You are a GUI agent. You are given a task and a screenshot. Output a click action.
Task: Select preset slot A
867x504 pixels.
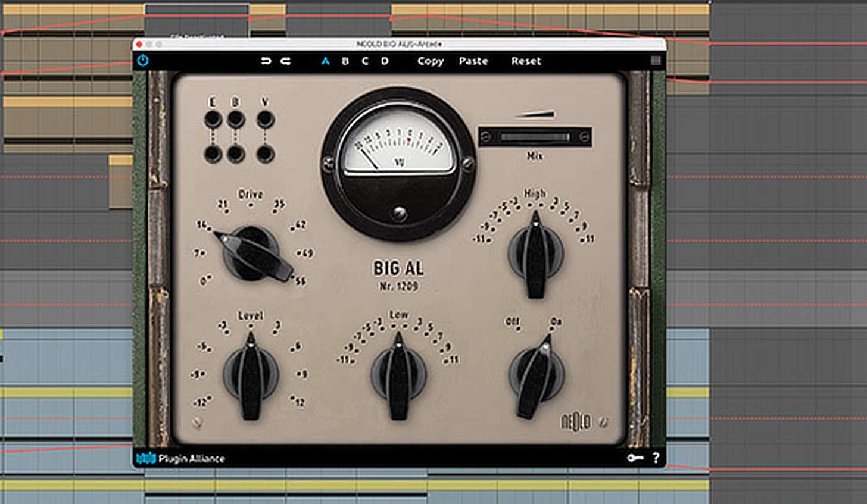pos(325,61)
